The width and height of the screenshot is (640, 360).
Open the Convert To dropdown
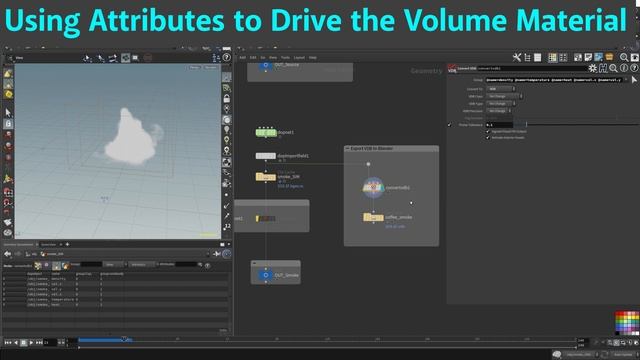pyautogui.click(x=501, y=89)
